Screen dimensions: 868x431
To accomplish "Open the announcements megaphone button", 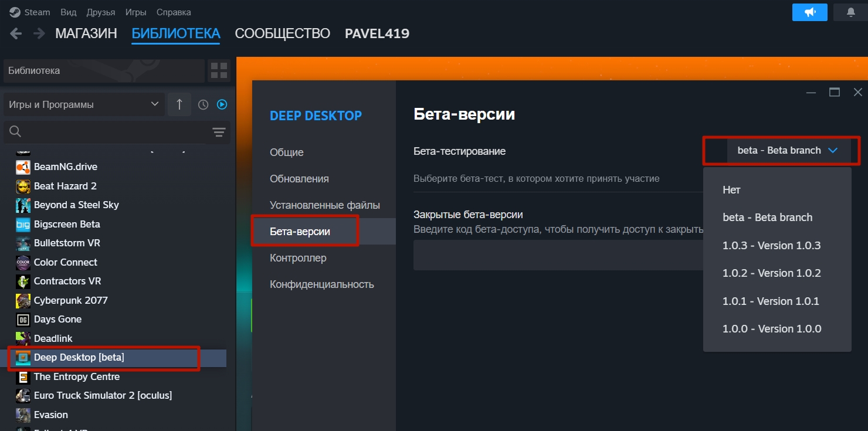I will [x=810, y=12].
